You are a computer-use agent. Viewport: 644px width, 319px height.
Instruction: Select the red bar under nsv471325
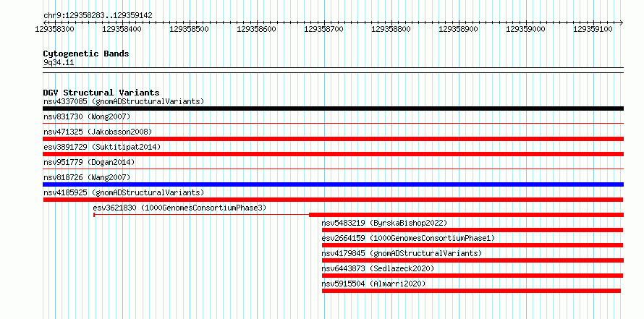pyautogui.click(x=333, y=139)
